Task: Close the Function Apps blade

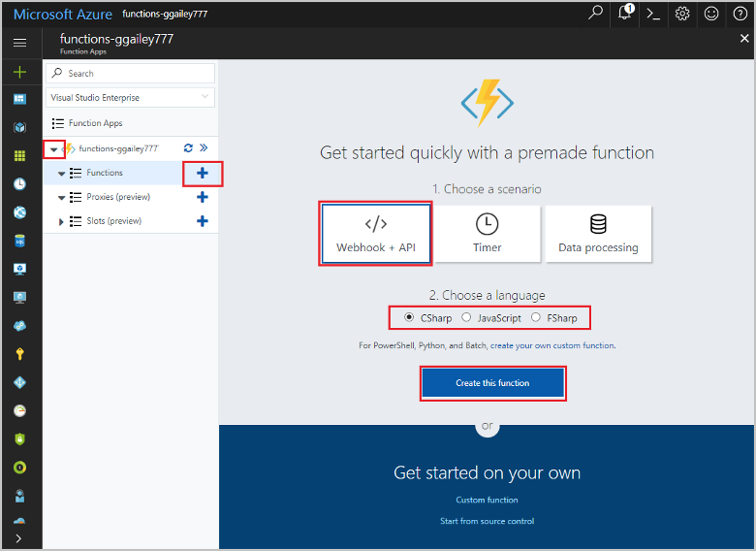Action: [x=744, y=39]
